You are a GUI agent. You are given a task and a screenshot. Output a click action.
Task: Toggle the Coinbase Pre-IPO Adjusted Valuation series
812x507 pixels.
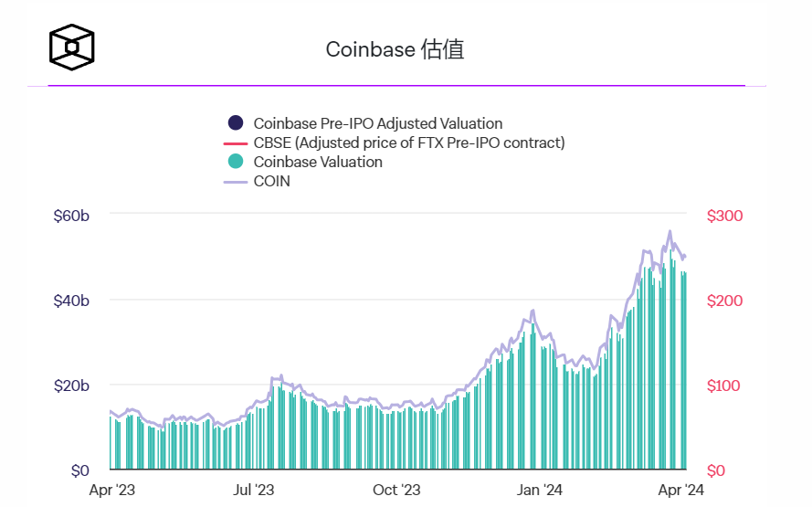377,123
